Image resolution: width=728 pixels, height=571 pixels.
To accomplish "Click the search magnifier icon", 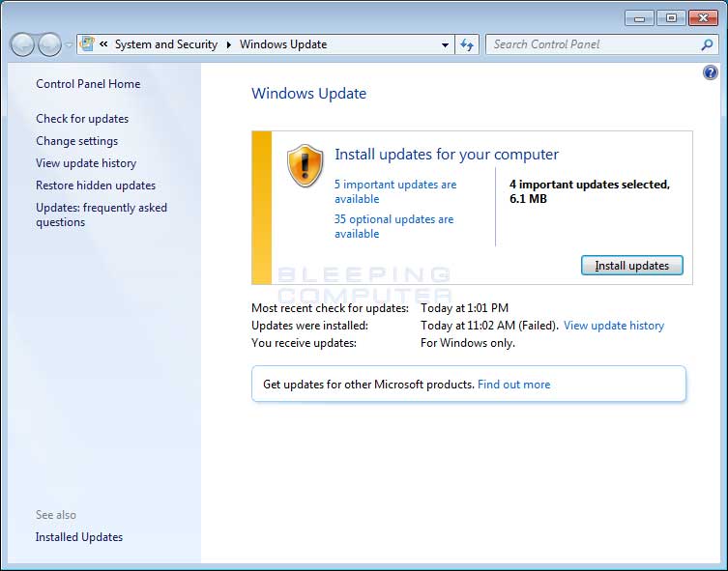I will [707, 44].
